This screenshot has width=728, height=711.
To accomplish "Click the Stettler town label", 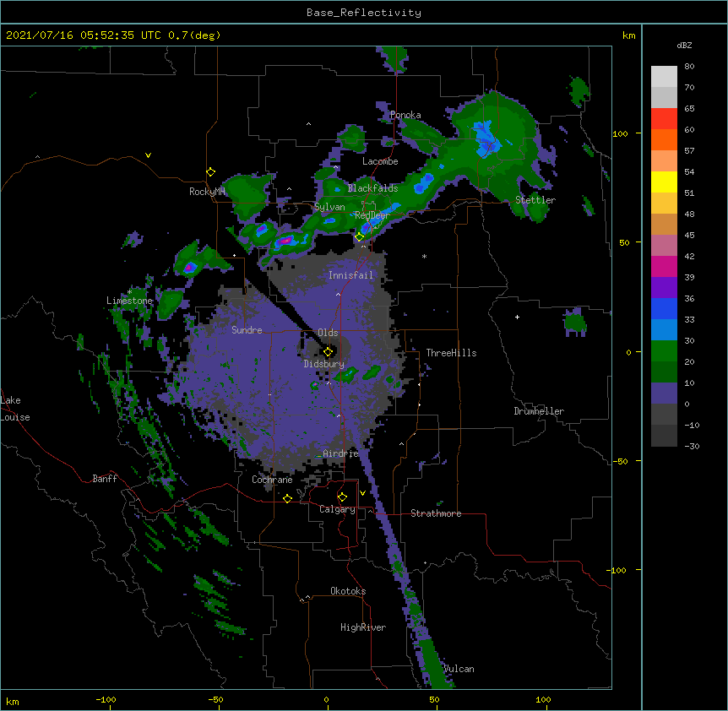I will tap(535, 200).
